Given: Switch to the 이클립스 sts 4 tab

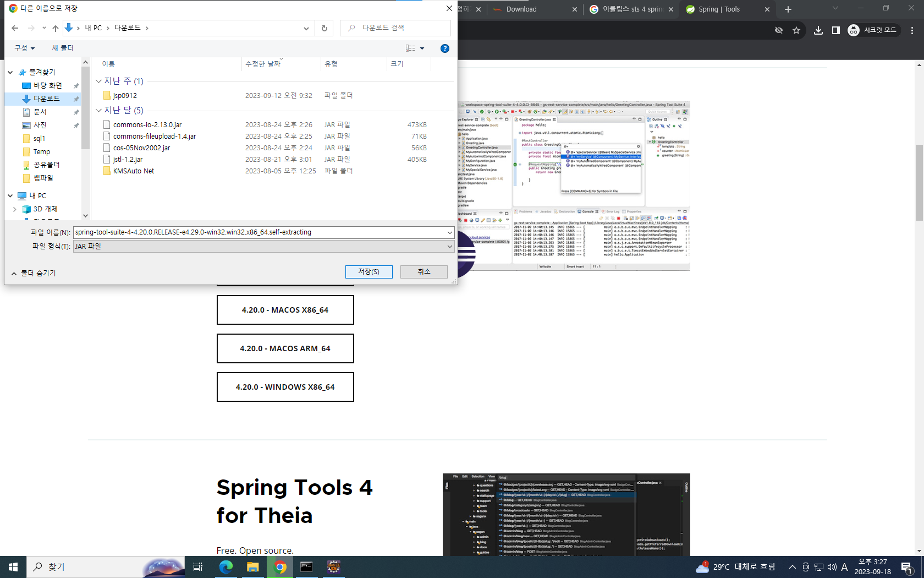Looking at the screenshot, I should coord(632,9).
